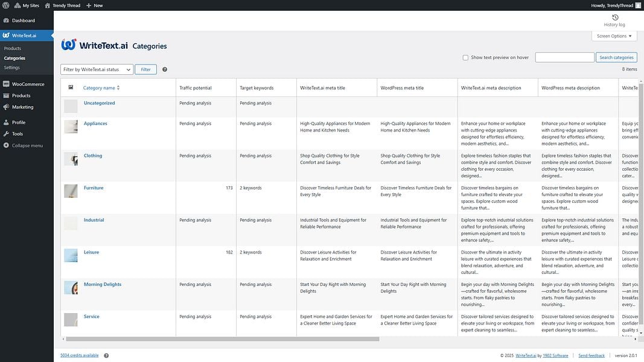Click help icon next to credits available

pos(106,356)
